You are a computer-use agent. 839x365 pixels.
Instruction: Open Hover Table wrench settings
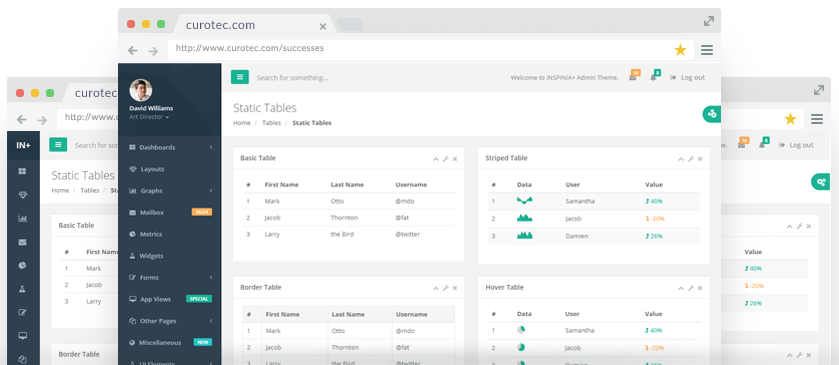(x=691, y=288)
